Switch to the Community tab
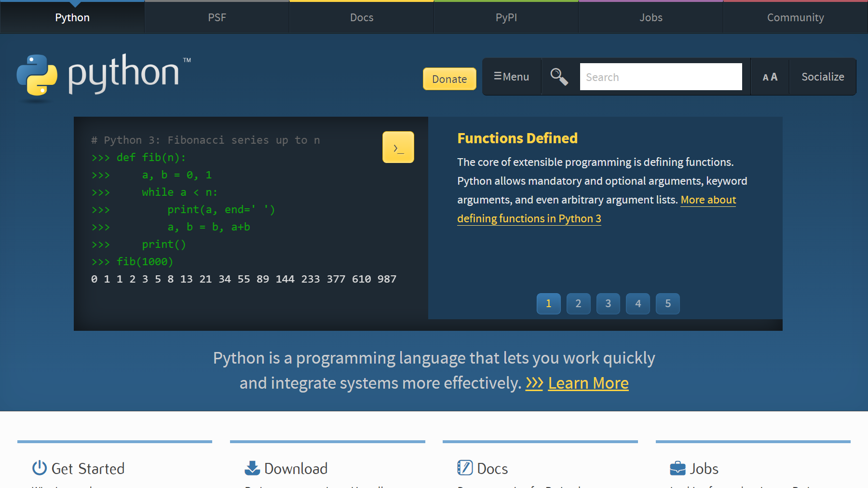This screenshot has height=488, width=868. pos(795,17)
